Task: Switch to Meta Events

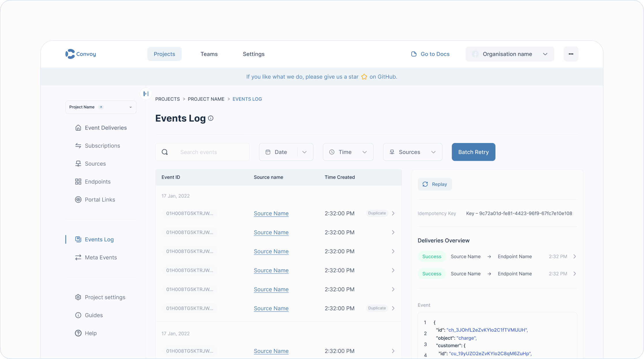Action: [101, 257]
